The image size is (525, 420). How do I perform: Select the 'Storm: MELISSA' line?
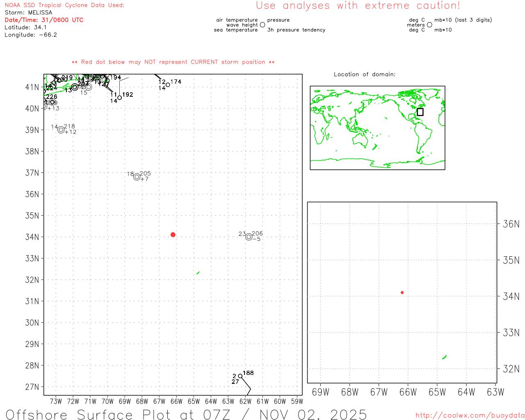tap(28, 13)
